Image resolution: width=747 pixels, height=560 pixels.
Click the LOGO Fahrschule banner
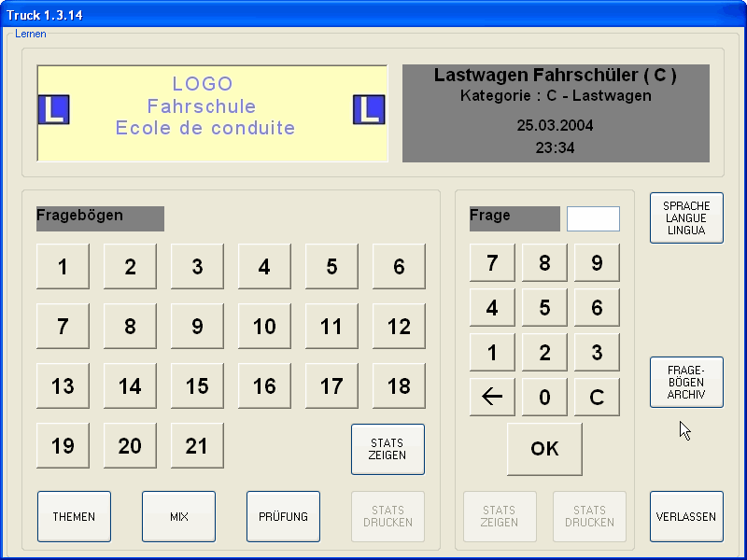[x=211, y=106]
